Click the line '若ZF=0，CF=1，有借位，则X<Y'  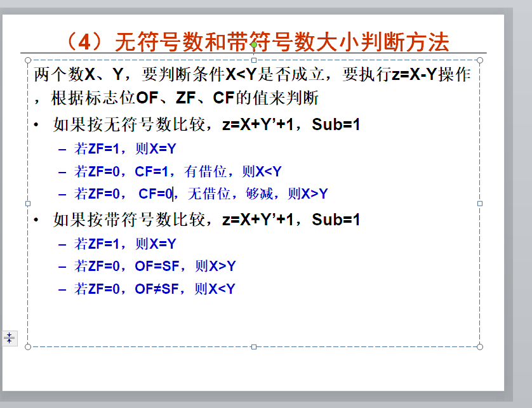(x=178, y=171)
